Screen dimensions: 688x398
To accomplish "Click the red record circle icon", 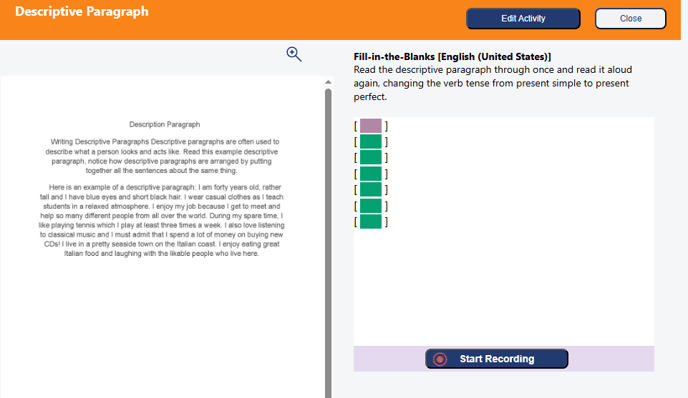I will pos(440,359).
